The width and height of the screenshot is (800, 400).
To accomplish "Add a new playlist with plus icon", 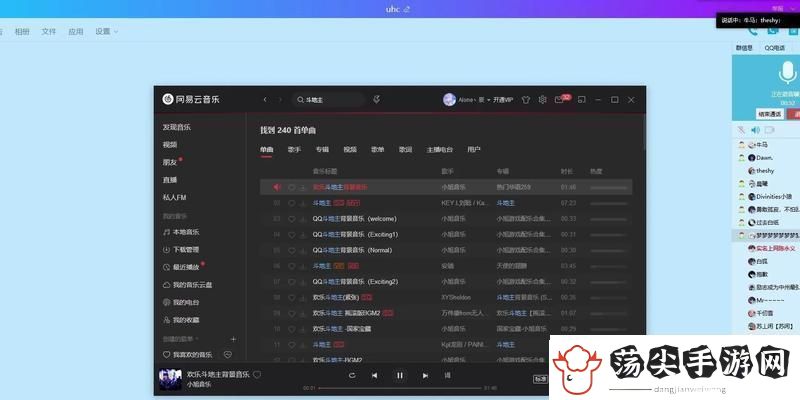I will 233,339.
